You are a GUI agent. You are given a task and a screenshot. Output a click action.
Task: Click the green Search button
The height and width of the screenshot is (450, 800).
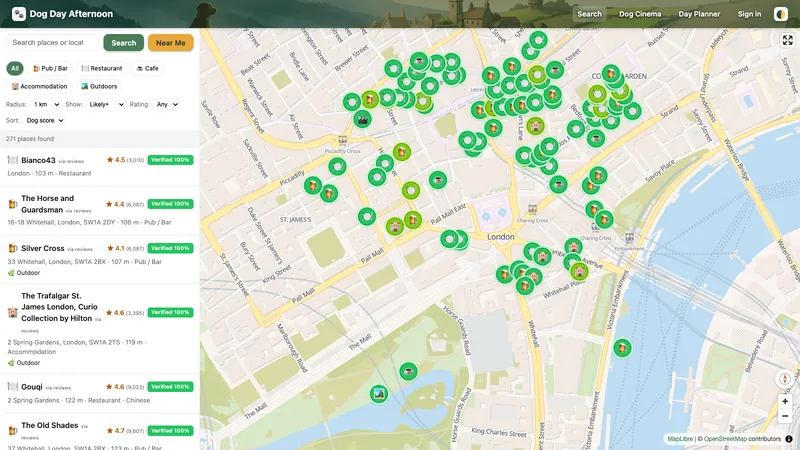(123, 43)
